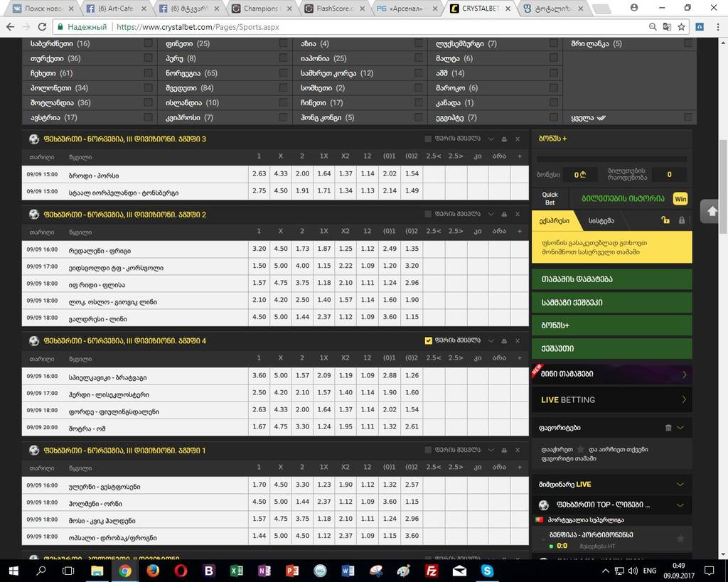Switch to the Champions browser tab
This screenshot has height=582, width=728.
tap(262, 9)
